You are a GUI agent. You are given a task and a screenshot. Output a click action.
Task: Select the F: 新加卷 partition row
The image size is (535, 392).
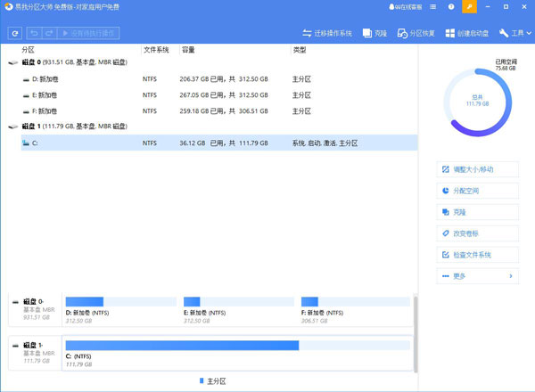[219, 111]
